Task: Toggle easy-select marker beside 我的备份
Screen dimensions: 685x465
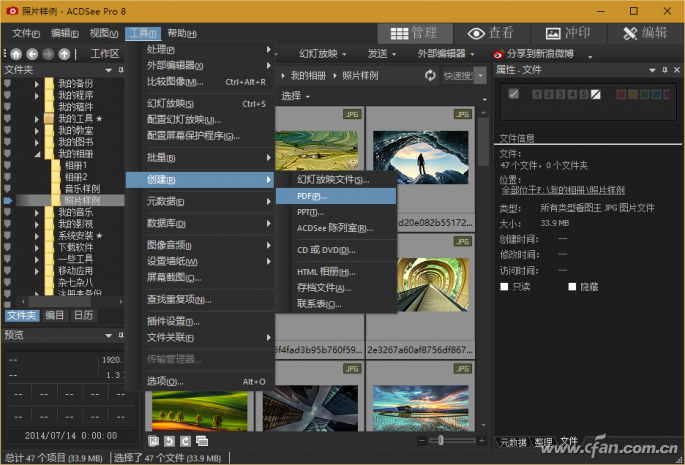Action: pos(7,83)
